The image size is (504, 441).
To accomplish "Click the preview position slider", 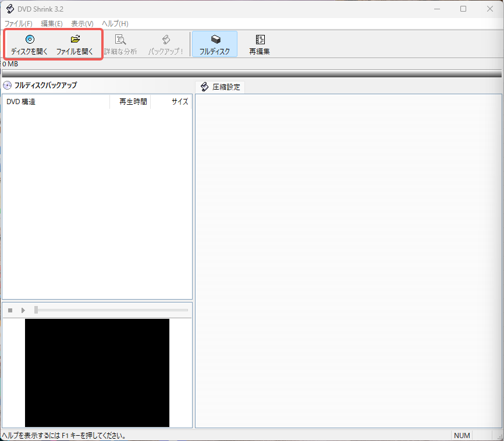I will click(37, 310).
